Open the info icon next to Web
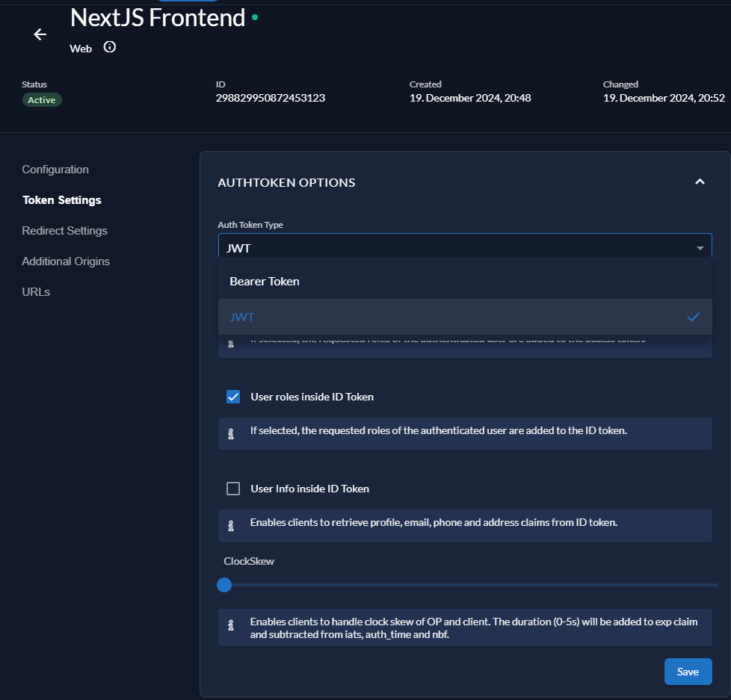 [110, 47]
